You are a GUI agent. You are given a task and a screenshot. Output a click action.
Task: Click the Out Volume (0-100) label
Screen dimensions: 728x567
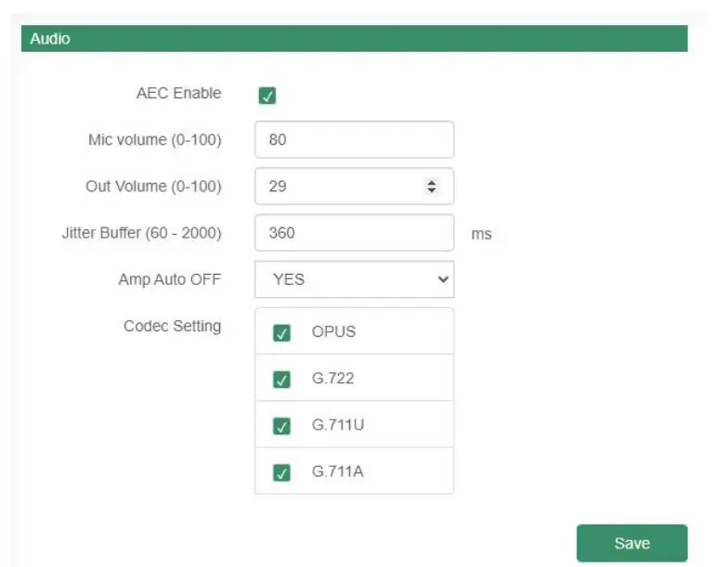tap(153, 187)
